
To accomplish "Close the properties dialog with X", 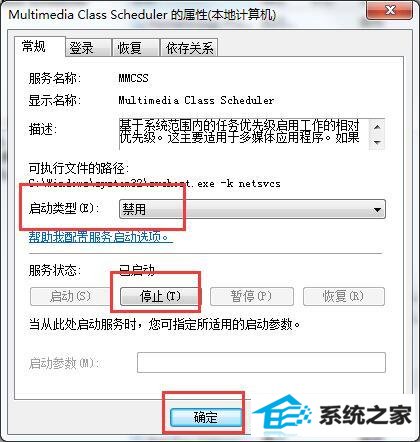I will coord(390,10).
